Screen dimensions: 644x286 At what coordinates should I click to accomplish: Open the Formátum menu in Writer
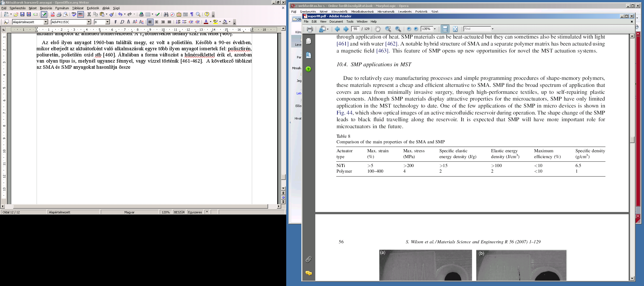(62, 8)
